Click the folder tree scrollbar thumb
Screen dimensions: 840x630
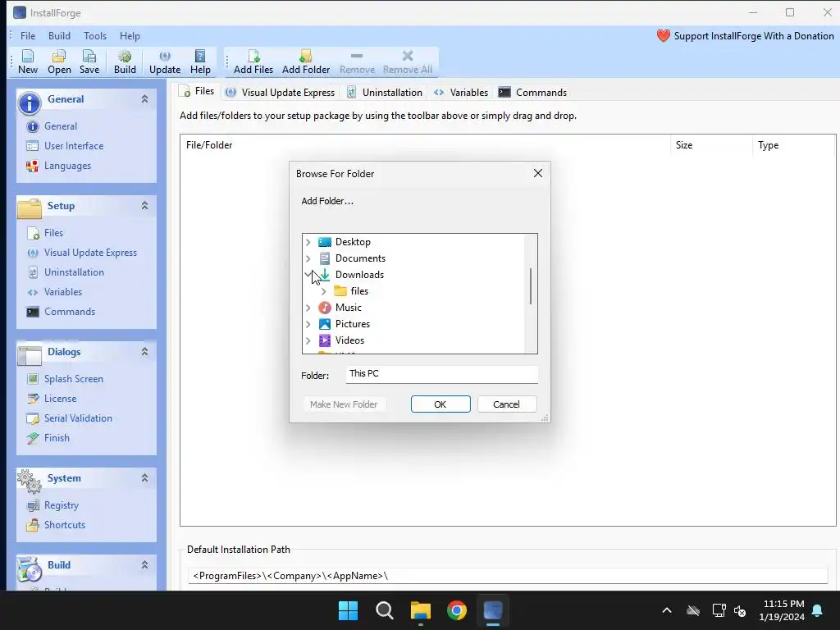click(x=531, y=286)
